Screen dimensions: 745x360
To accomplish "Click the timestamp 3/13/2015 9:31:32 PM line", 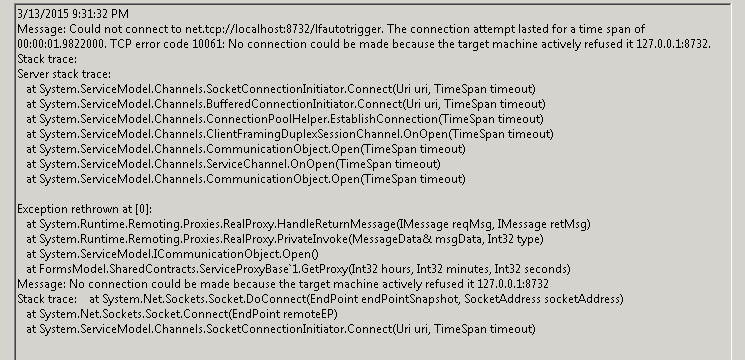I will (73, 14).
